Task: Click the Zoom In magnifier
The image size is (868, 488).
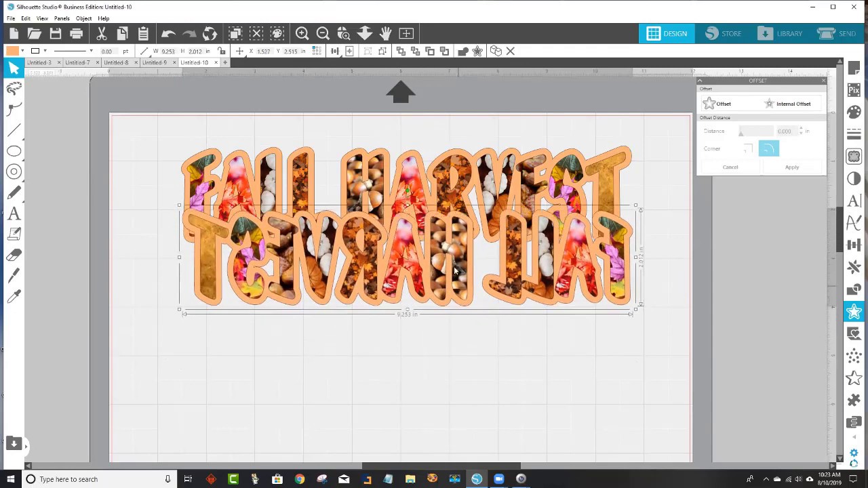Action: [x=302, y=33]
